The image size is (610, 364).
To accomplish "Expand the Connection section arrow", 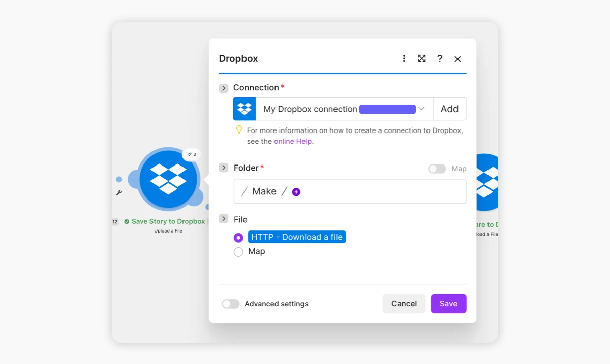I will click(224, 88).
